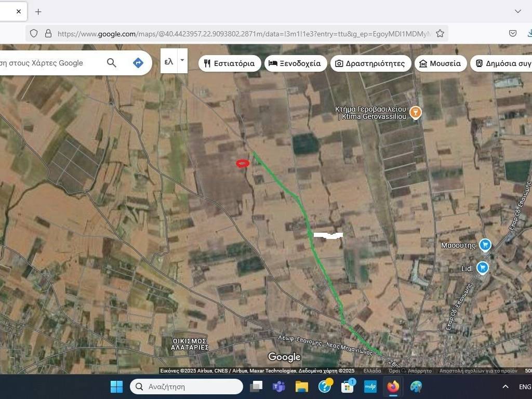Click the Windows taskbar Αναζήτηση search box
Image resolution: width=532 pixels, height=399 pixels.
click(187, 387)
